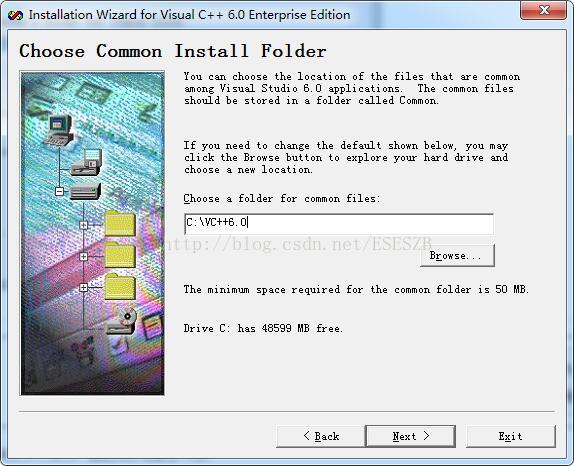Click the Visual Studio infinity icon in title bar
Image resolution: width=574 pixels, height=466 pixels.
click(x=15, y=15)
